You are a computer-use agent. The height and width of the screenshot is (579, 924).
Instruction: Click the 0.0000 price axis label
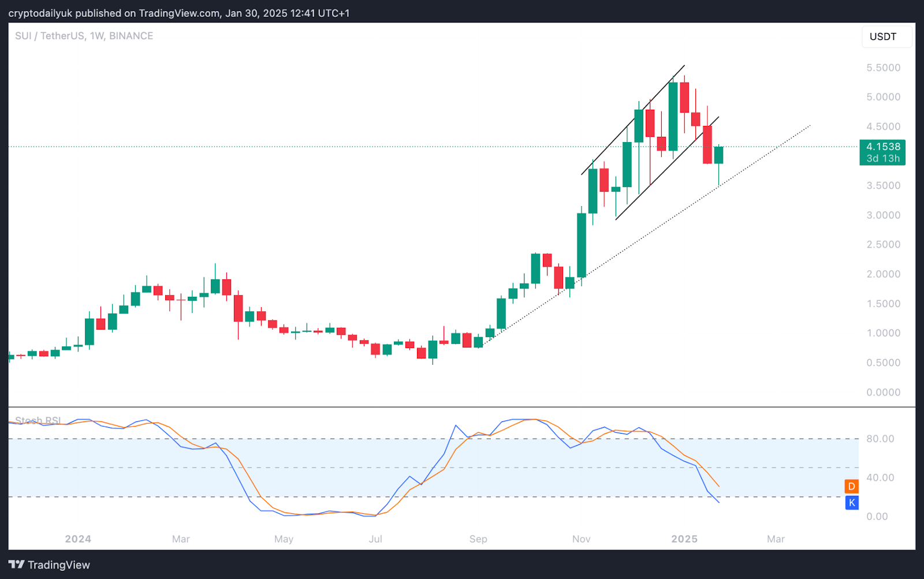pos(883,392)
